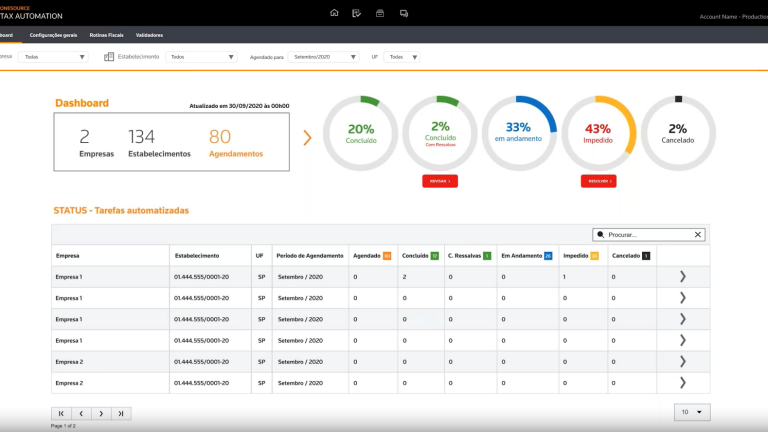Sort by the Estabelecimento column header

click(x=197, y=256)
